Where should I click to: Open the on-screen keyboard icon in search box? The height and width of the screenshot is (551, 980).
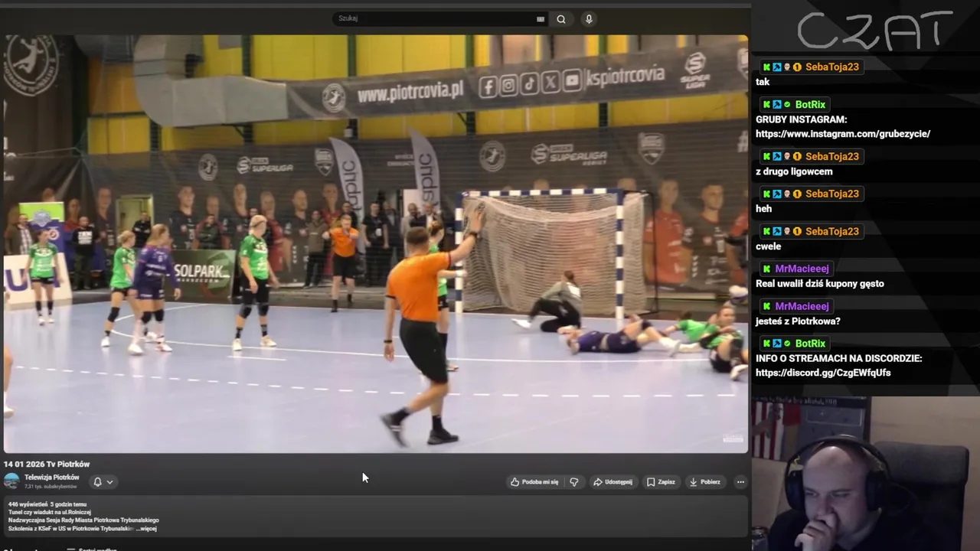pyautogui.click(x=541, y=19)
